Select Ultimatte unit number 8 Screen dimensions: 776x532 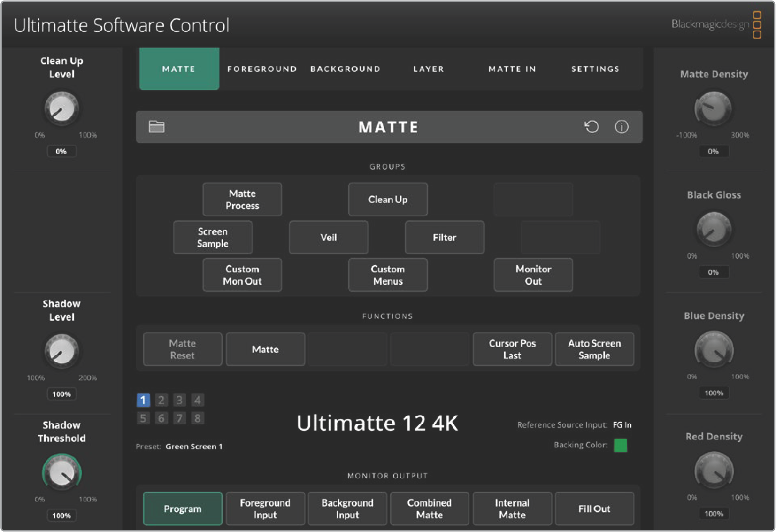pyautogui.click(x=198, y=418)
